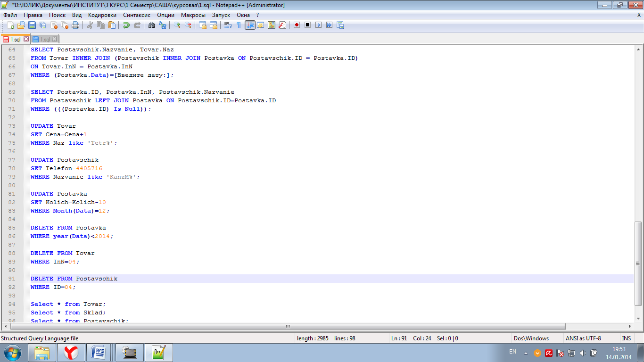Expand hidden system tray icons arrow
This screenshot has height=362, width=644.
pos(526,353)
